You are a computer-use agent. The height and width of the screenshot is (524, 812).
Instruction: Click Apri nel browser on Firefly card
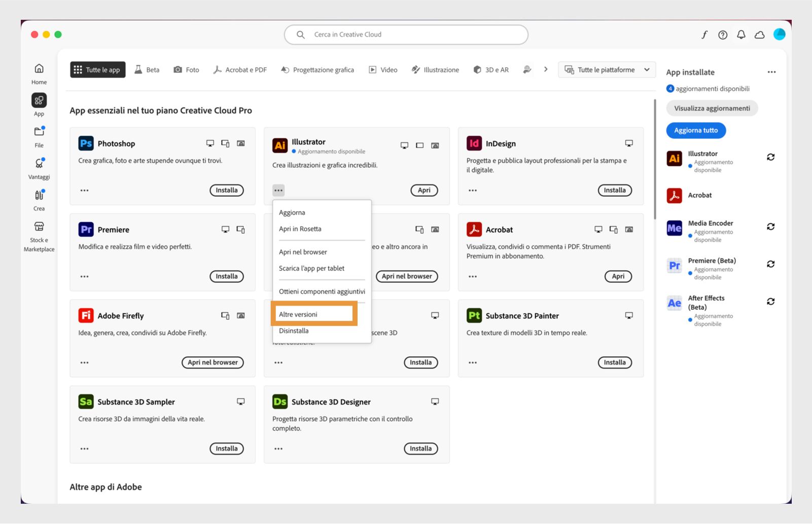213,363
